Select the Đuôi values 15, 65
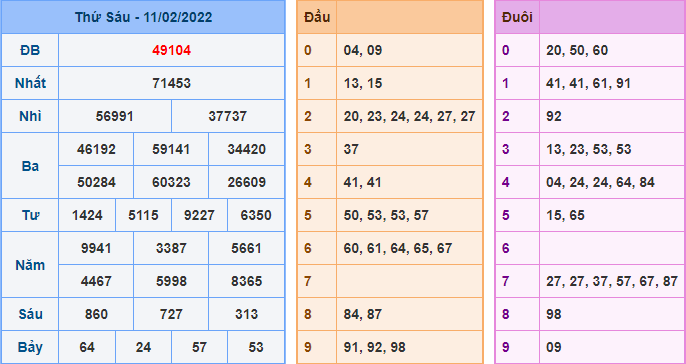The width and height of the screenshot is (686, 364). 565,215
